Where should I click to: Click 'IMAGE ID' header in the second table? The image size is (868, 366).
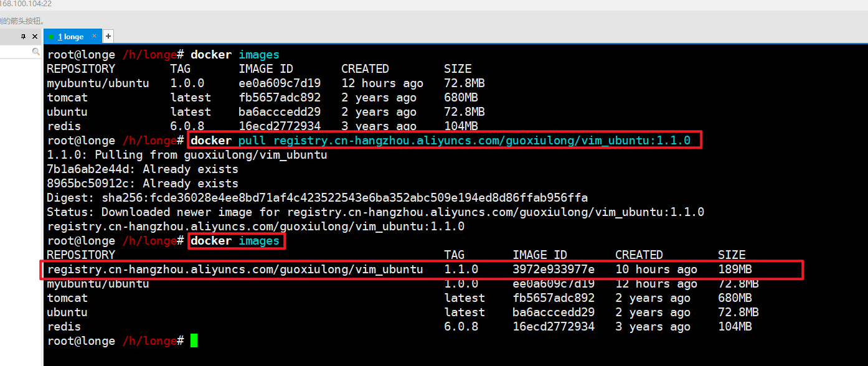[540, 255]
